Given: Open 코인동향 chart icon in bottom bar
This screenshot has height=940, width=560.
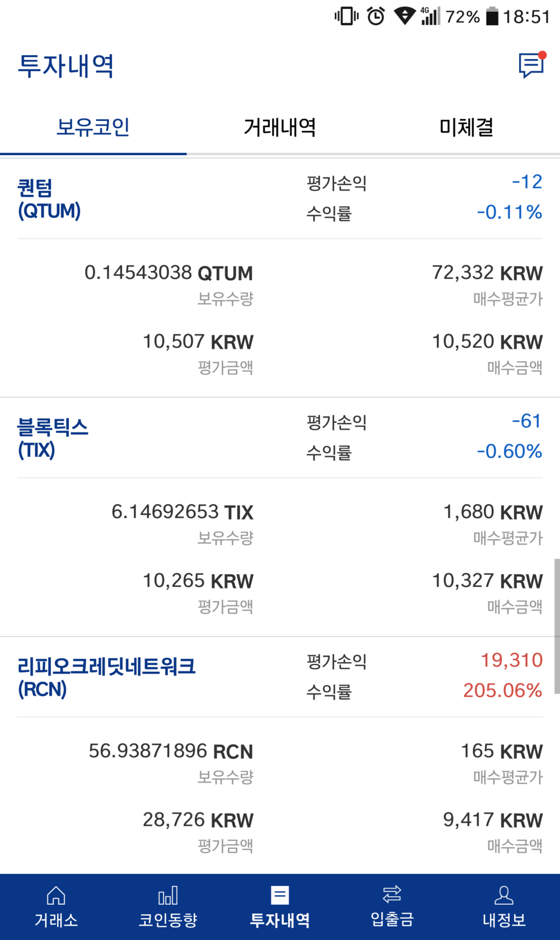Looking at the screenshot, I should (x=168, y=895).
